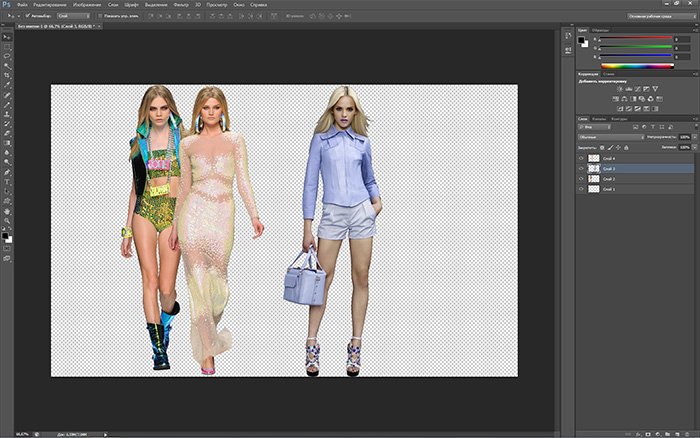The height and width of the screenshot is (438, 700).
Task: Select the Move tool
Action: [7, 36]
